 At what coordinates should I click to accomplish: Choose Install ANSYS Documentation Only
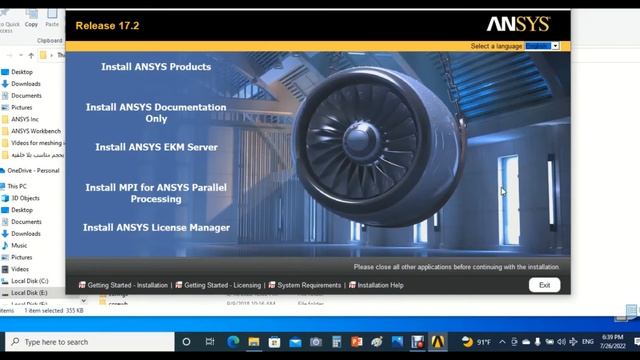pos(156,113)
